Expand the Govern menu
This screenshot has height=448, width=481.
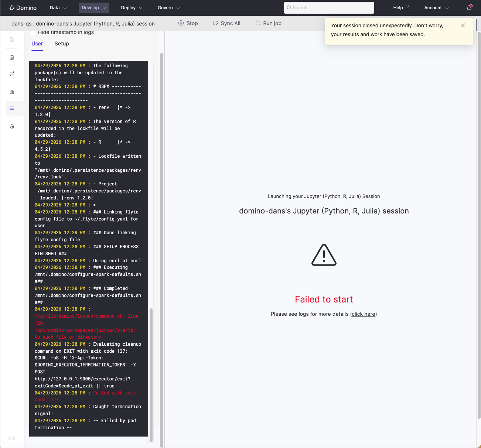pyautogui.click(x=168, y=8)
